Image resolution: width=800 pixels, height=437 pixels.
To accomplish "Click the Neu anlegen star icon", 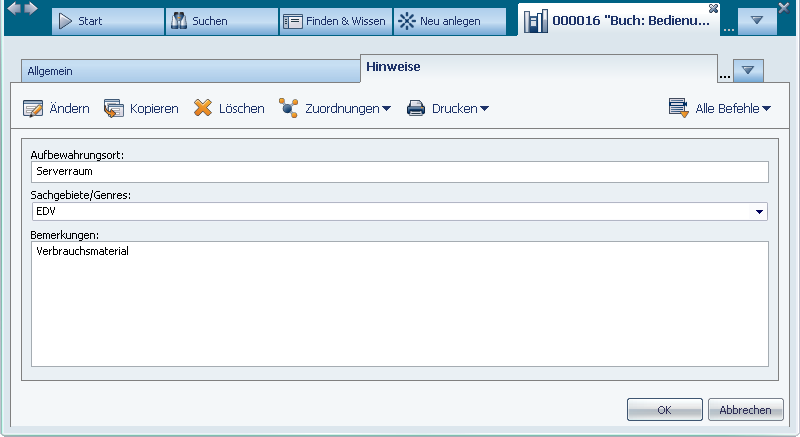I will point(408,21).
